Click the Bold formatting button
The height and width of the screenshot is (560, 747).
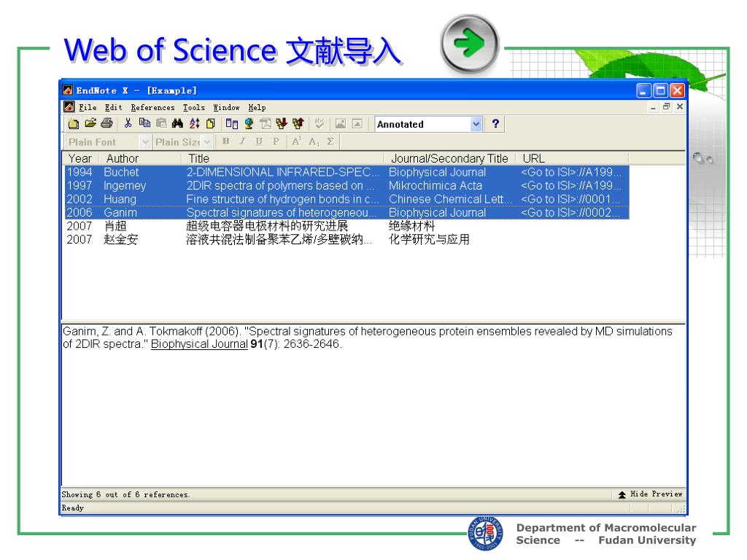pos(226,141)
